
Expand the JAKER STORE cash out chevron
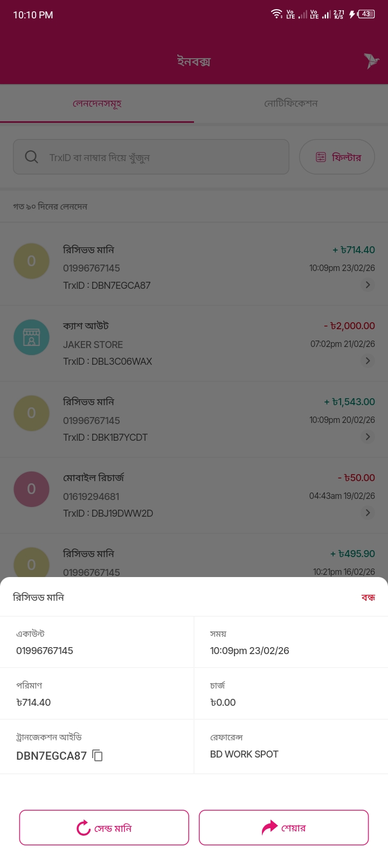tap(368, 361)
